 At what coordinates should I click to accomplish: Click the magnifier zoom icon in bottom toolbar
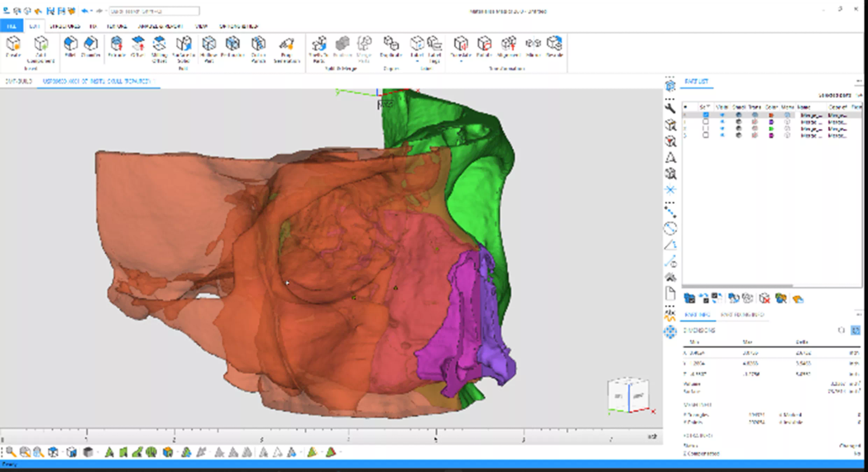[11, 452]
